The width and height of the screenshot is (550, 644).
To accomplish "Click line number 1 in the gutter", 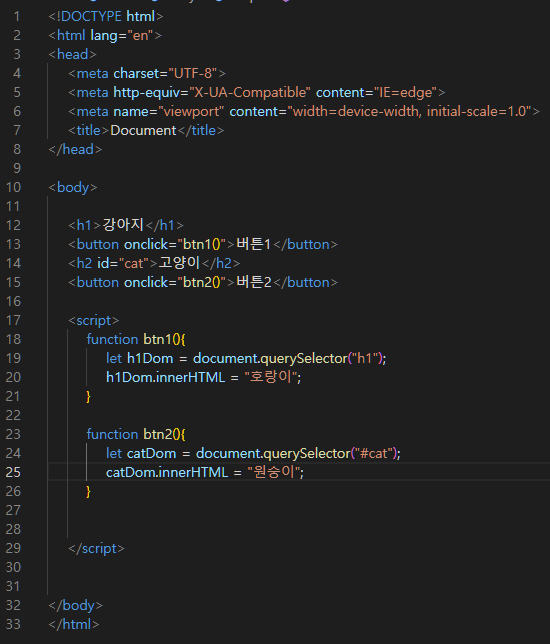I will [x=17, y=16].
